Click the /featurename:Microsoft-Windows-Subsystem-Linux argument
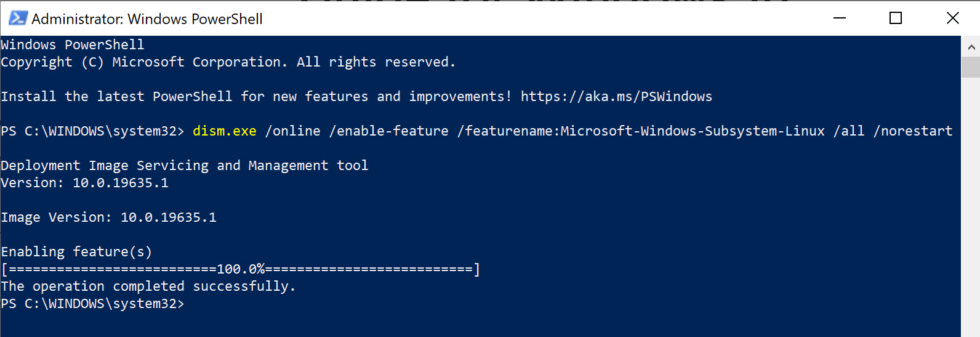The height and width of the screenshot is (337, 980). [x=641, y=131]
